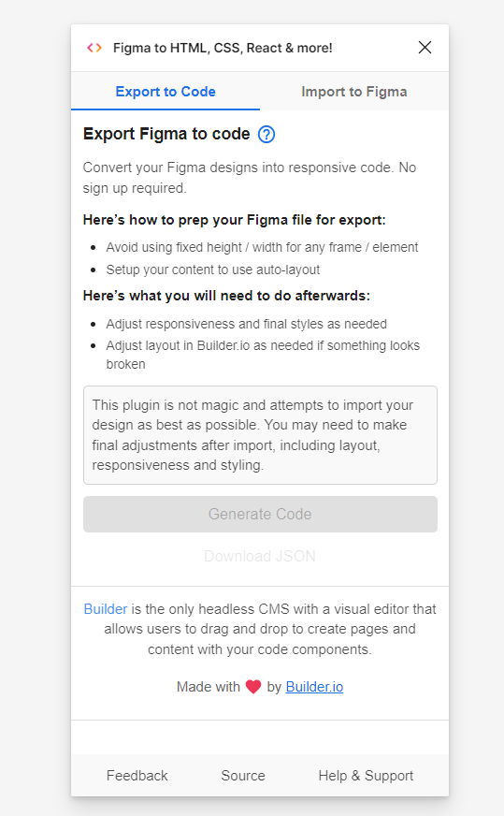The image size is (504, 816).
Task: Click the 'Avoid using fixed height' bullet
Action: coord(262,247)
